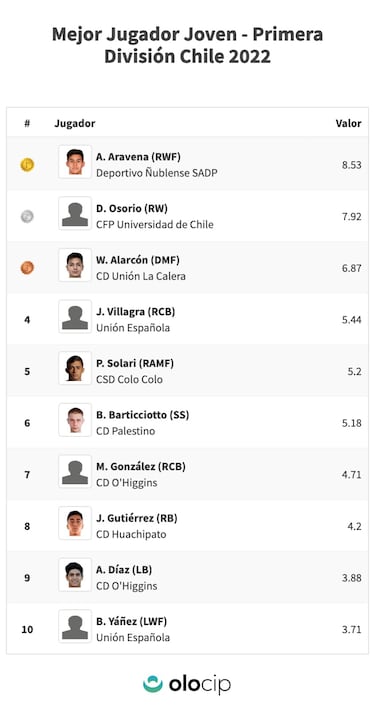
Task: Open W. Alarcón's player photo
Action: [75, 265]
